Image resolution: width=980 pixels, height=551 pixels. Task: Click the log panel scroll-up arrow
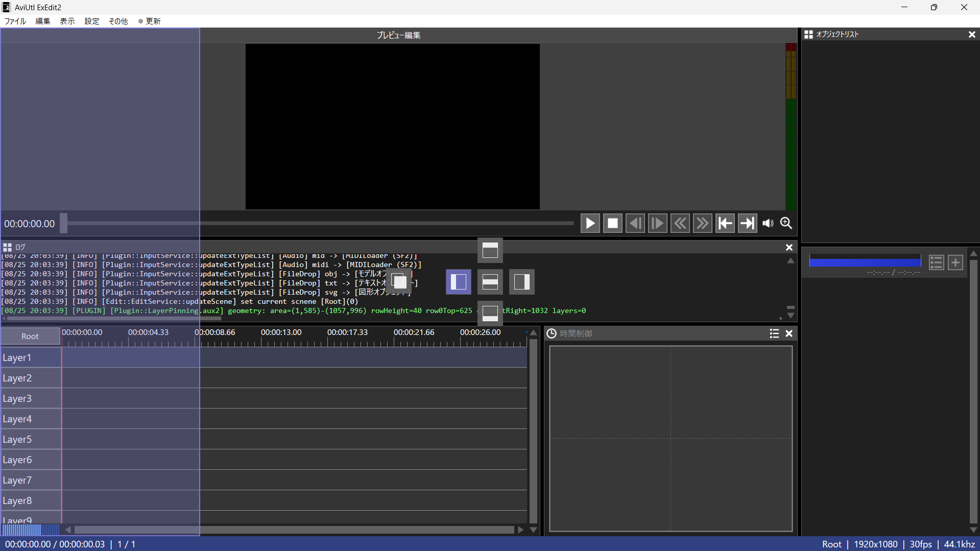coord(791,261)
